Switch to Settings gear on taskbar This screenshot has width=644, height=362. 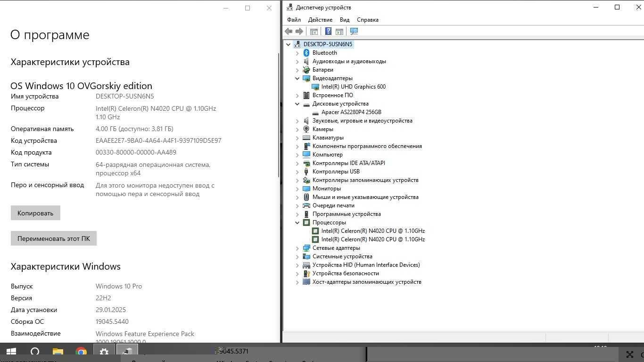tap(104, 352)
